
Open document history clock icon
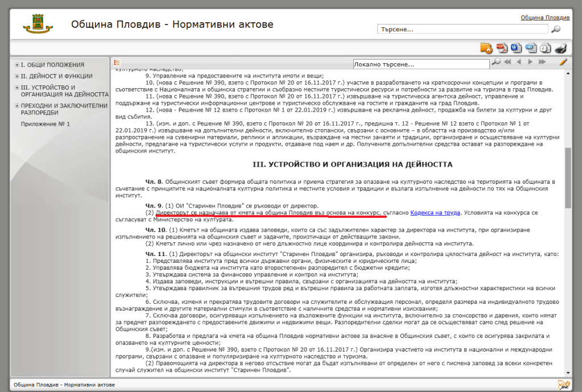(545, 48)
